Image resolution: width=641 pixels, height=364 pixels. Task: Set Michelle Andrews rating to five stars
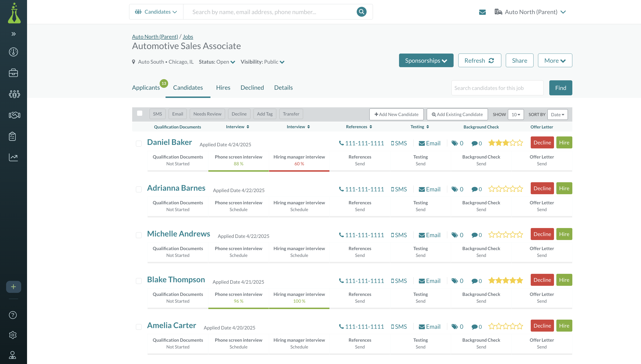(x=520, y=235)
